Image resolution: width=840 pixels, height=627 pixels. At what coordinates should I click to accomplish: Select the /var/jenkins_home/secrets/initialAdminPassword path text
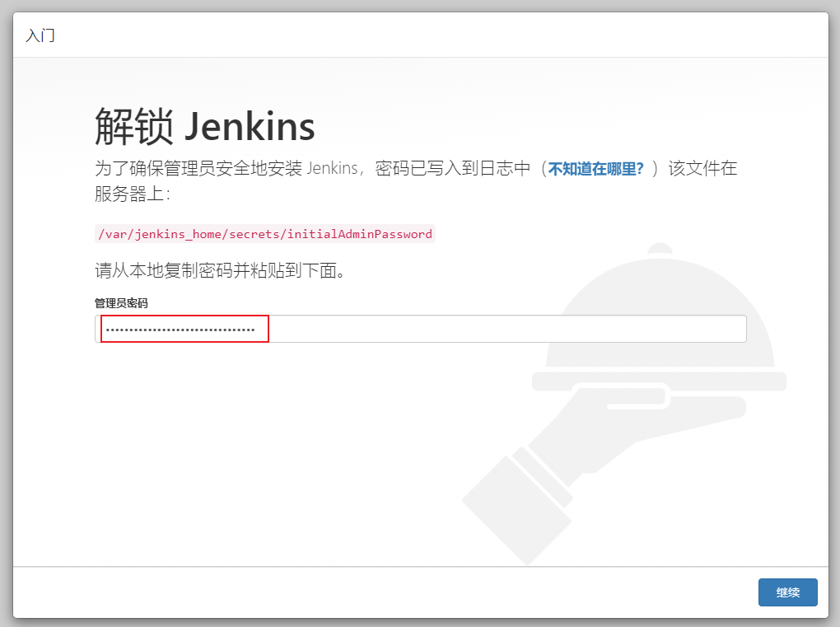click(265, 234)
